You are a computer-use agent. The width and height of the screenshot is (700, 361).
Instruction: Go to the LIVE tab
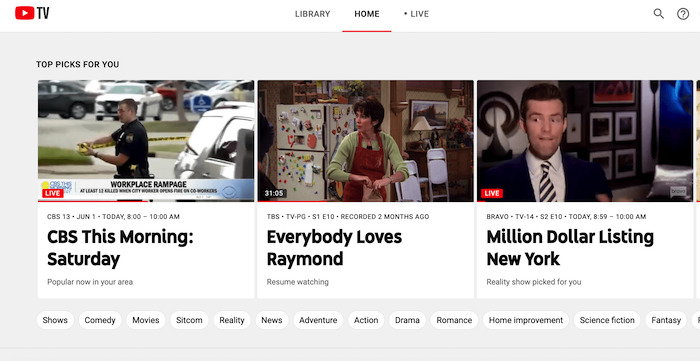point(416,14)
